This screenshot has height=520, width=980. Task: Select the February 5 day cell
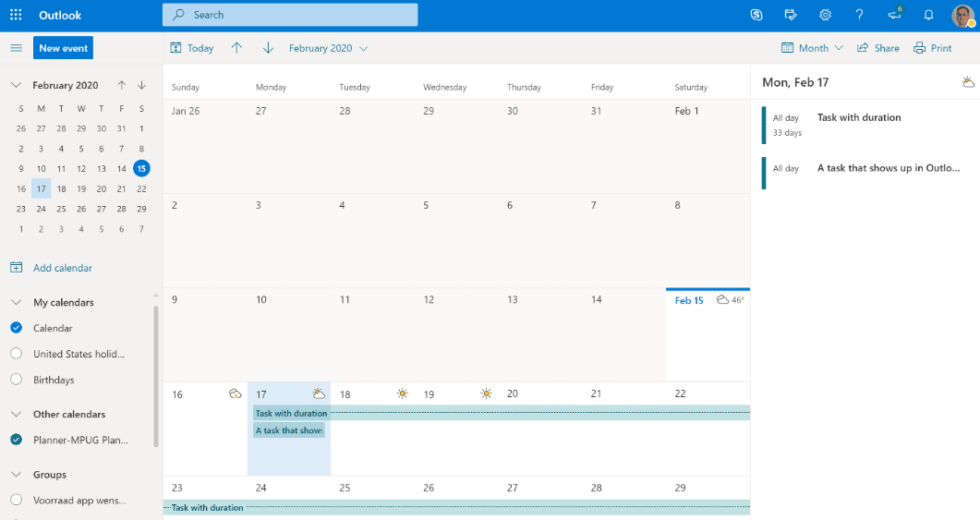(x=456, y=241)
